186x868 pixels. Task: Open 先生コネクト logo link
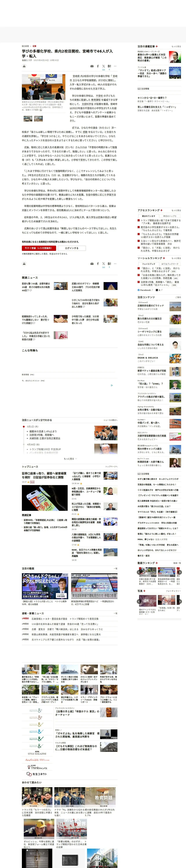pos(37,774)
